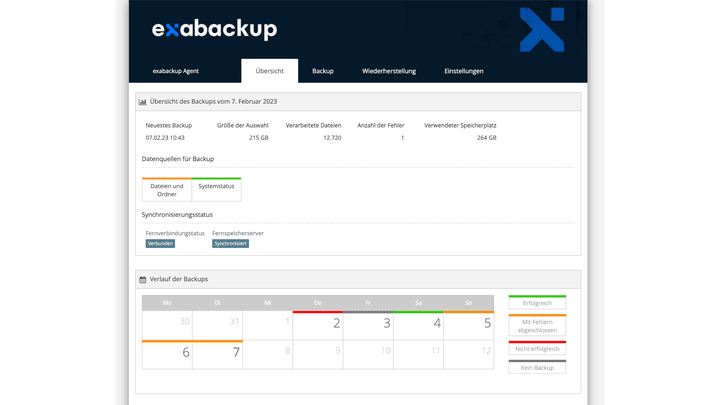720x405 pixels.
Task: Select calendar day 2 with red marker
Action: click(x=318, y=325)
